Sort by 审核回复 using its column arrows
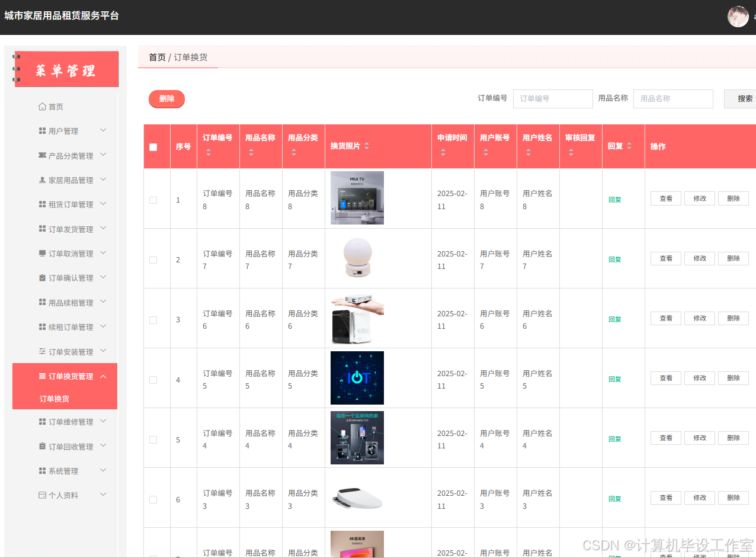 click(571, 152)
